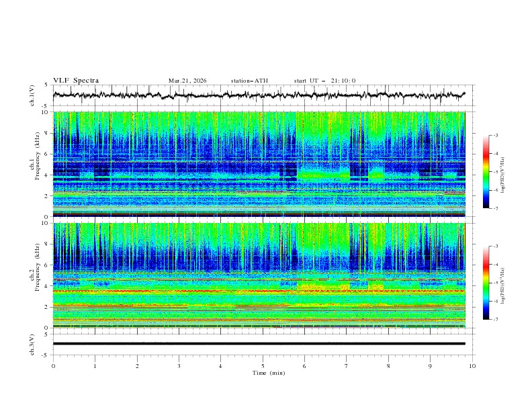The image size is (532, 411).
Task: Click the ch.2 color scale bar
Action: [x=486, y=283]
